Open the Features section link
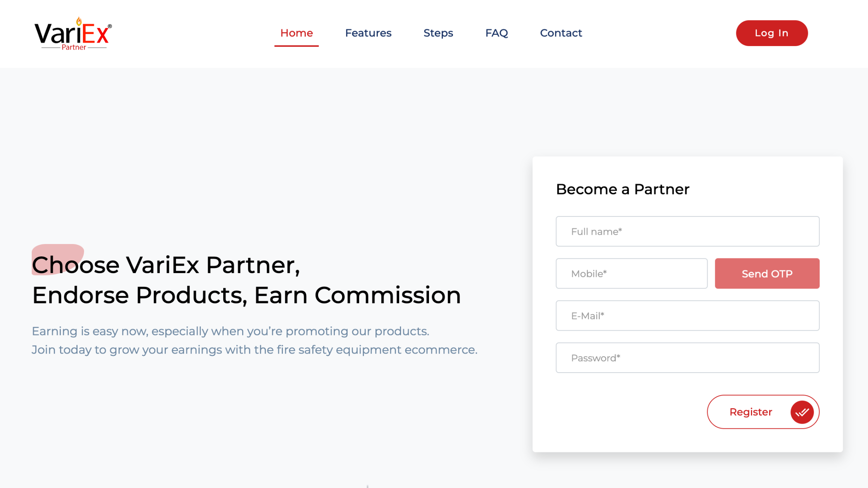The width and height of the screenshot is (868, 488). (x=368, y=33)
